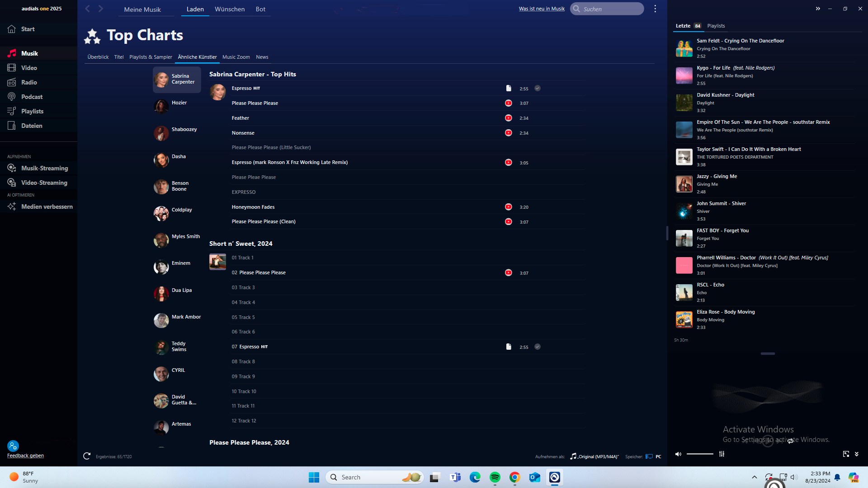Click YouTube icon for Honeymoon Fades

[509, 207]
